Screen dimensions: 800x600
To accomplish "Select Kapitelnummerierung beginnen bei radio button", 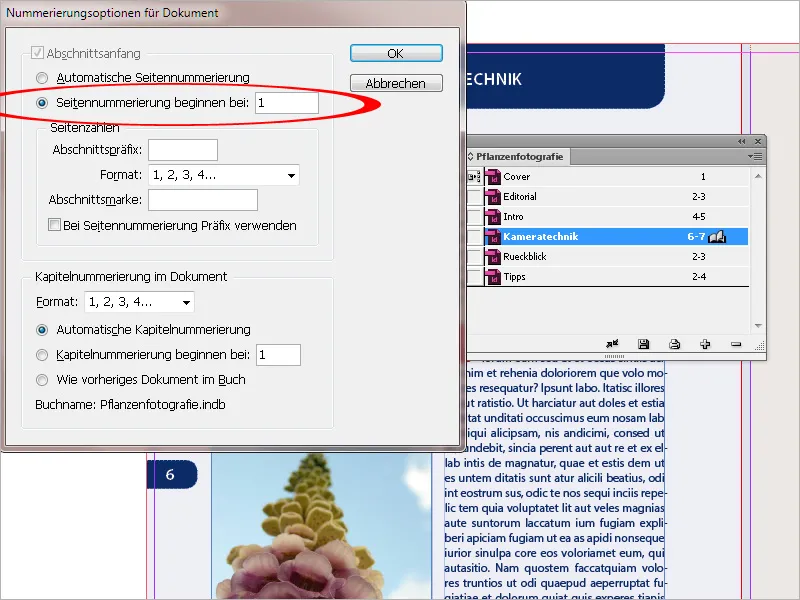I will pyautogui.click(x=42, y=355).
